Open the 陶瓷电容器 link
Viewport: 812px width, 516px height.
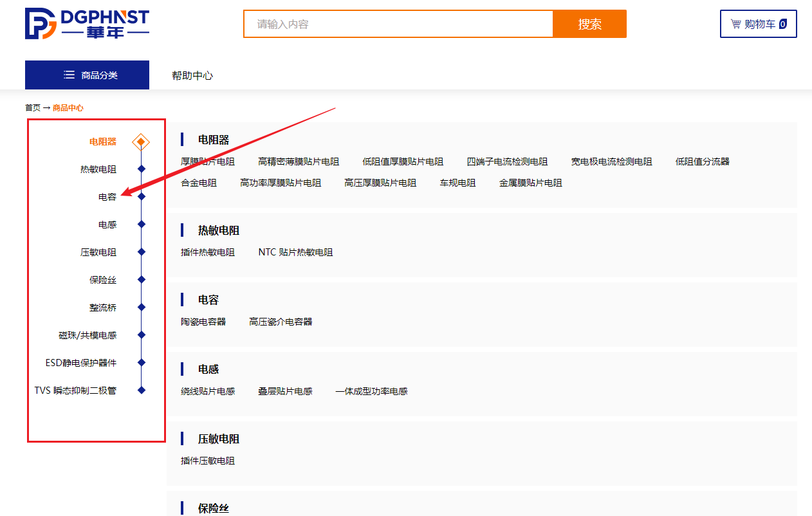tap(203, 322)
